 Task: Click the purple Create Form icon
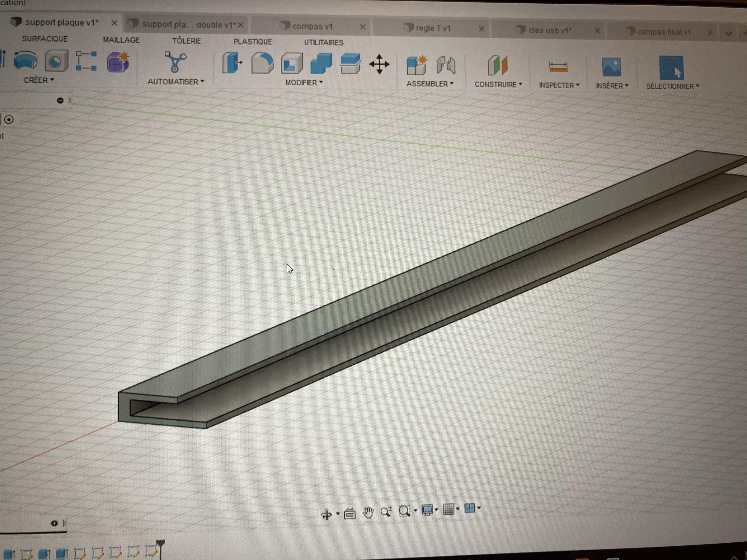(118, 62)
